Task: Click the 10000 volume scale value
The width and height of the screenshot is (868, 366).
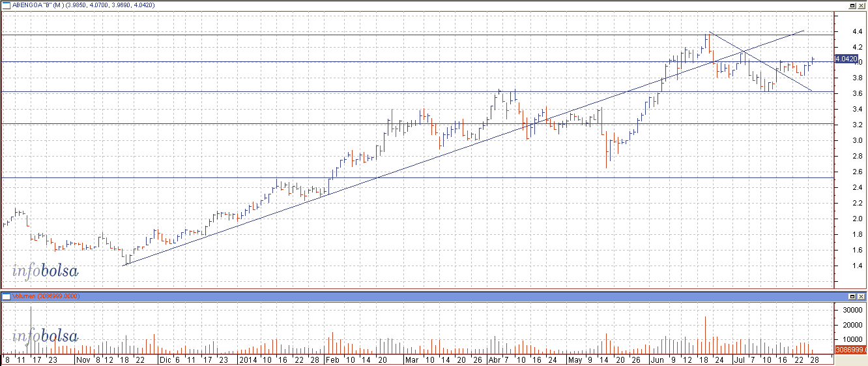Action: coord(854,339)
